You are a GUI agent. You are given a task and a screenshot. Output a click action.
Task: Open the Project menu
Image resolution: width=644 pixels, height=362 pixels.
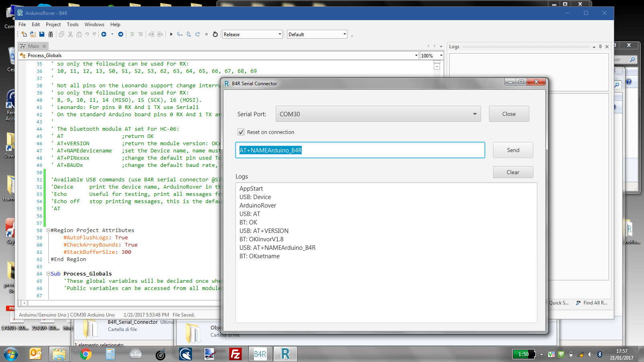(x=53, y=25)
